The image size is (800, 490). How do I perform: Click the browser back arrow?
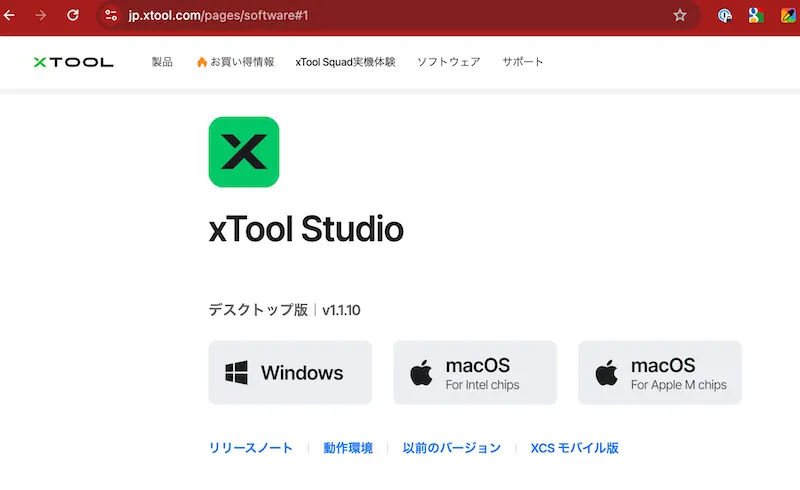pos(9,15)
